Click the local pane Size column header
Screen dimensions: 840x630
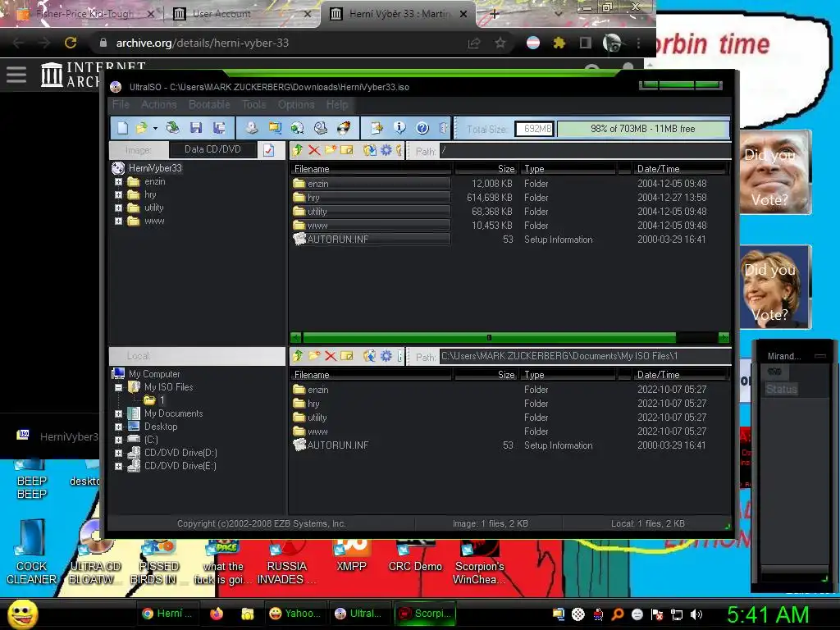485,375
